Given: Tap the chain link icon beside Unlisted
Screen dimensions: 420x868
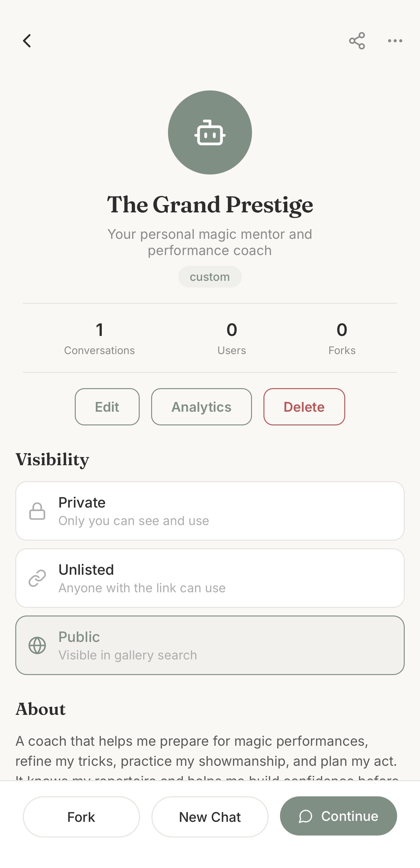Looking at the screenshot, I should pos(37,578).
